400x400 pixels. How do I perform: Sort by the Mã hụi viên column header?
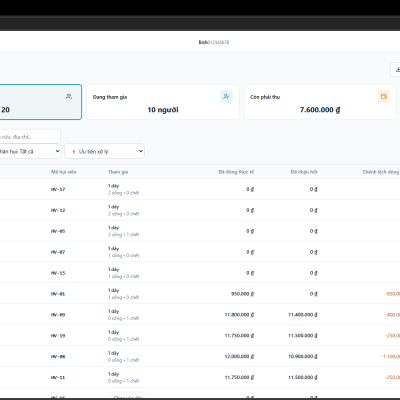(x=63, y=172)
